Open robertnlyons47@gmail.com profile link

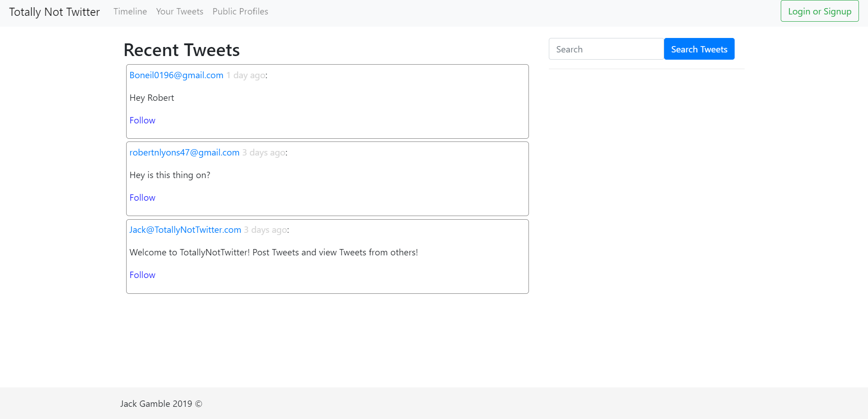pos(184,152)
